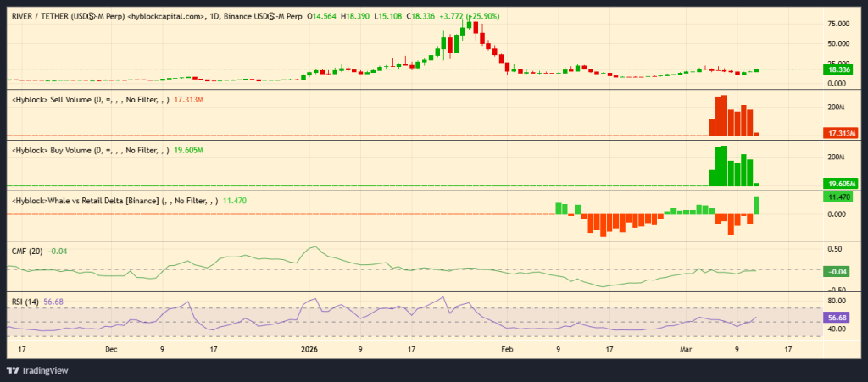Click the green 11.470 whale delta axis tag
Viewport: 868px width, 382px height.
point(840,197)
